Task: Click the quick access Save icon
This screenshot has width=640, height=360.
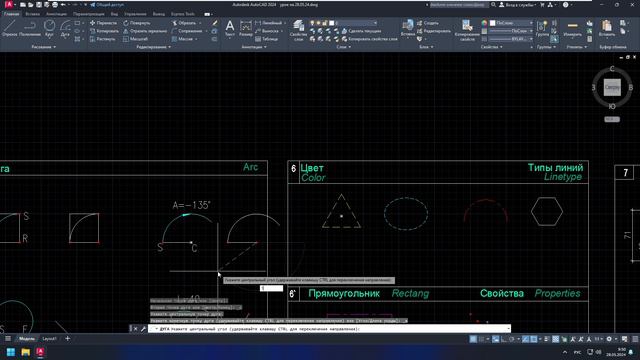Action: 39,4
